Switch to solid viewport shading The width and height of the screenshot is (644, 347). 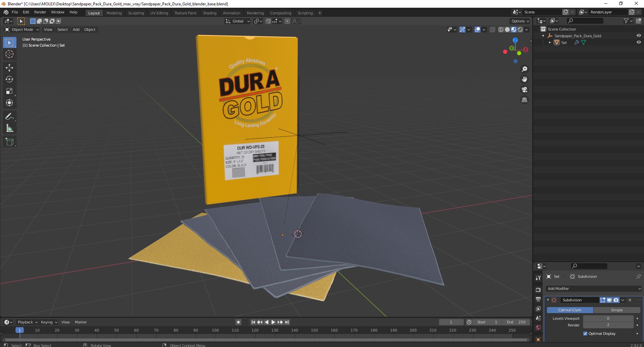[507, 30]
